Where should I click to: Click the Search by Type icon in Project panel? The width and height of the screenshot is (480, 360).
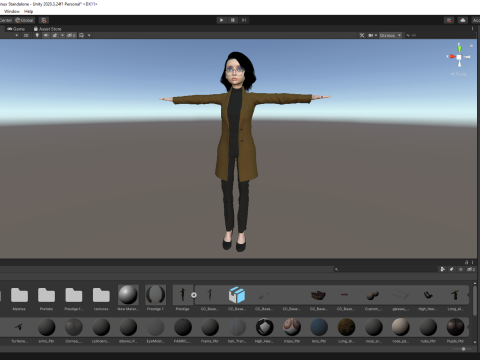(x=442, y=269)
